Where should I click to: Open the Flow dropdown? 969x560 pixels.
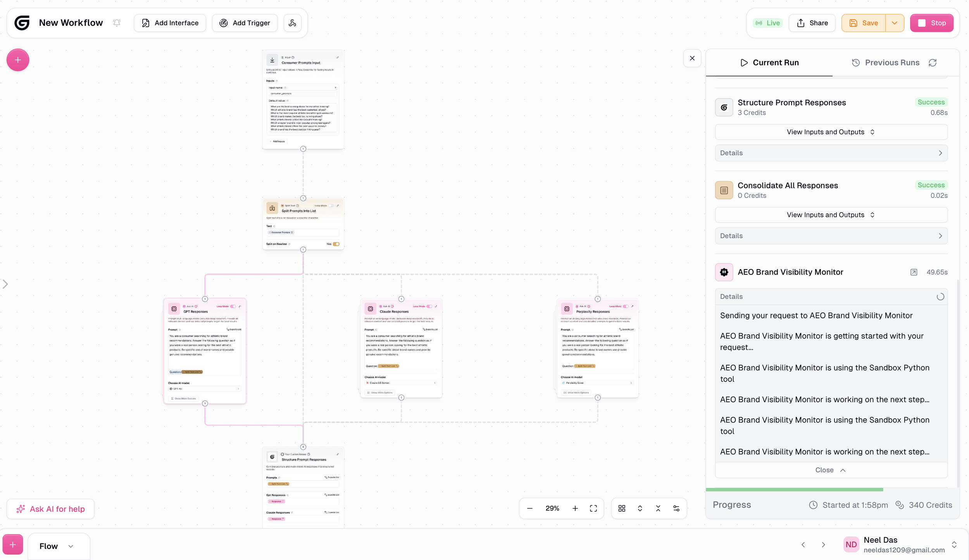pyautogui.click(x=57, y=546)
